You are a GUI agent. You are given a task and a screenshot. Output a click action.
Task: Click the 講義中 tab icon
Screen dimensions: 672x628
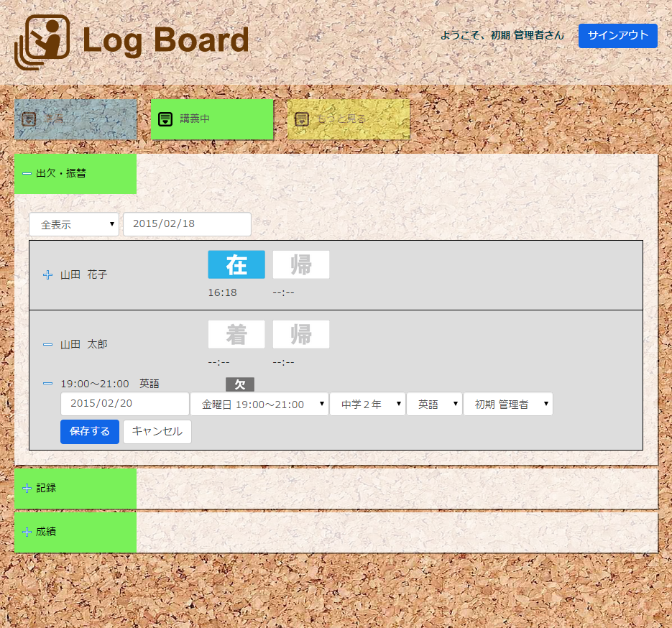165,119
